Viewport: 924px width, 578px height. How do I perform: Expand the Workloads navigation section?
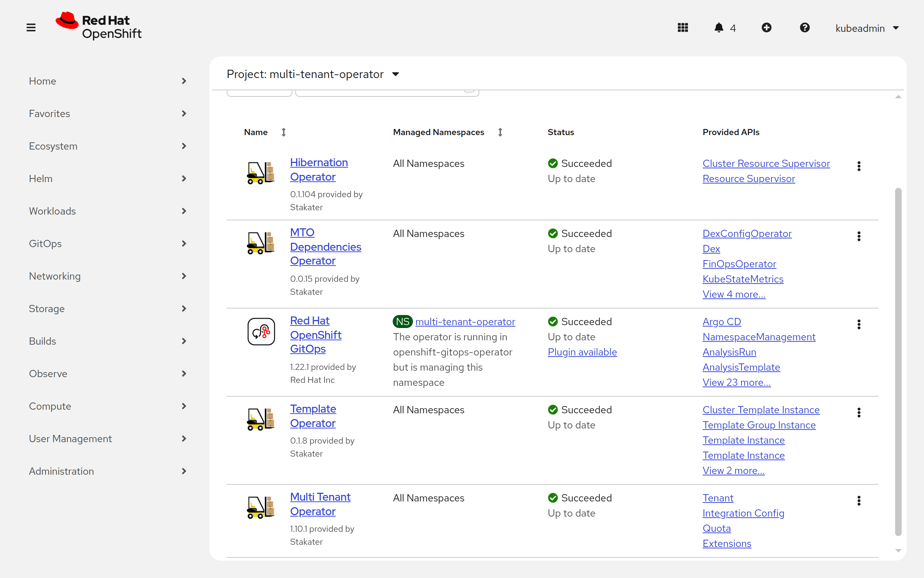108,211
